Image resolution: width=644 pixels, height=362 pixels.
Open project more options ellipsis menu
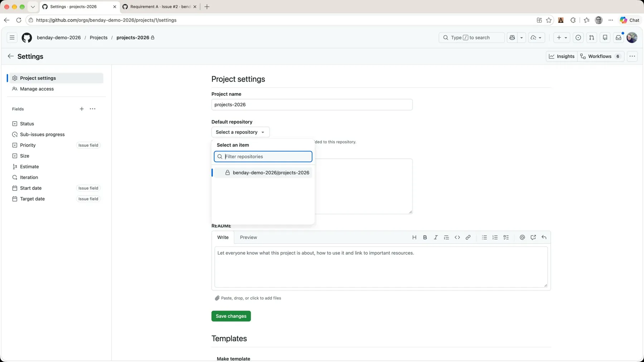click(632, 56)
